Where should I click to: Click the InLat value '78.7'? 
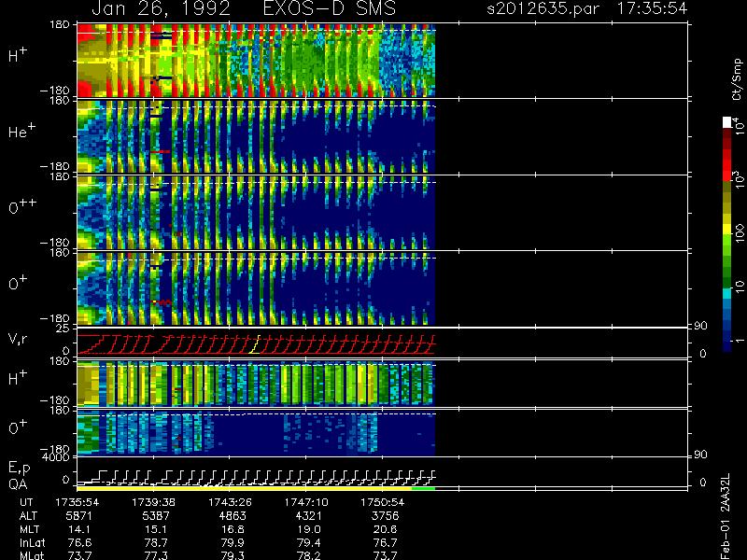[156, 542]
